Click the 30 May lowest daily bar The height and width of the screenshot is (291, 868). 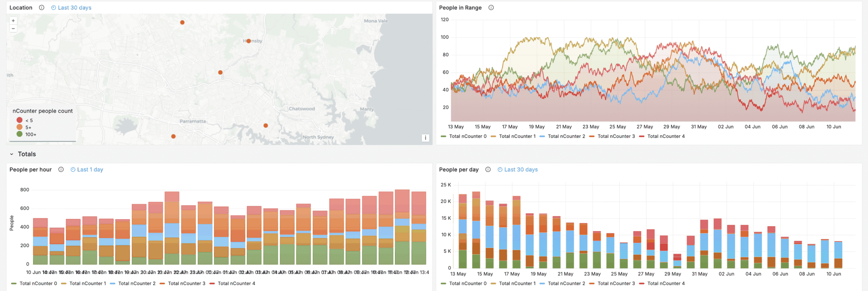677,261
